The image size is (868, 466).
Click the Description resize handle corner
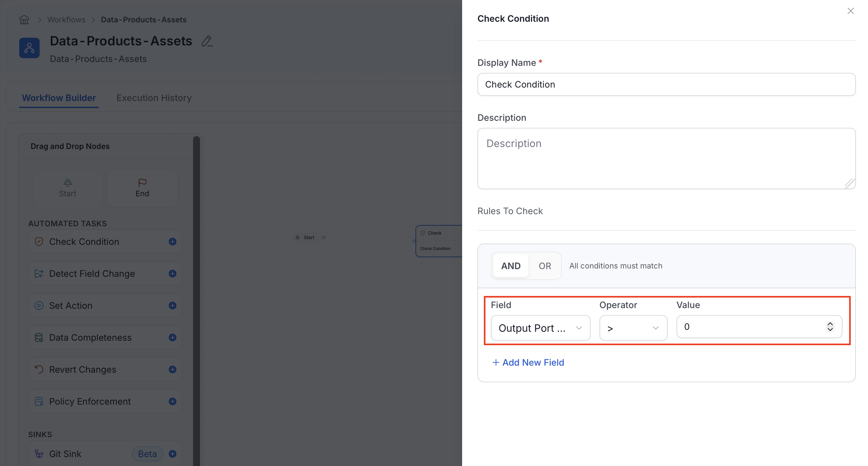coord(849,183)
